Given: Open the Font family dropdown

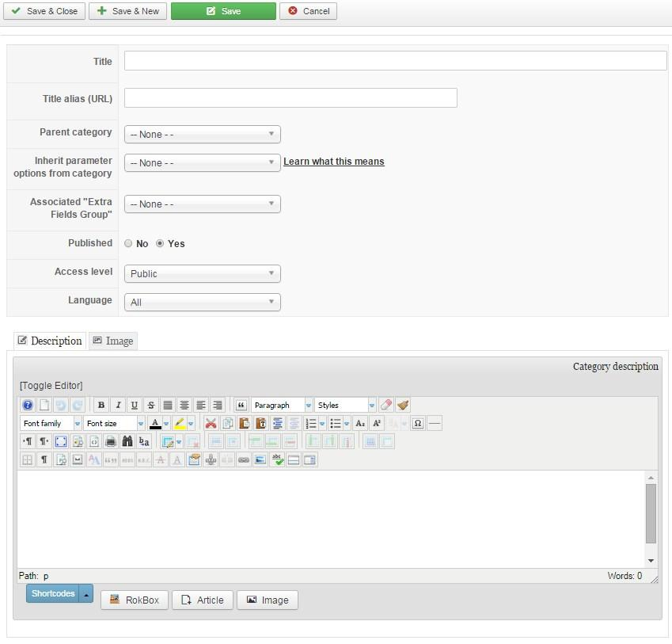Looking at the screenshot, I should [x=51, y=424].
